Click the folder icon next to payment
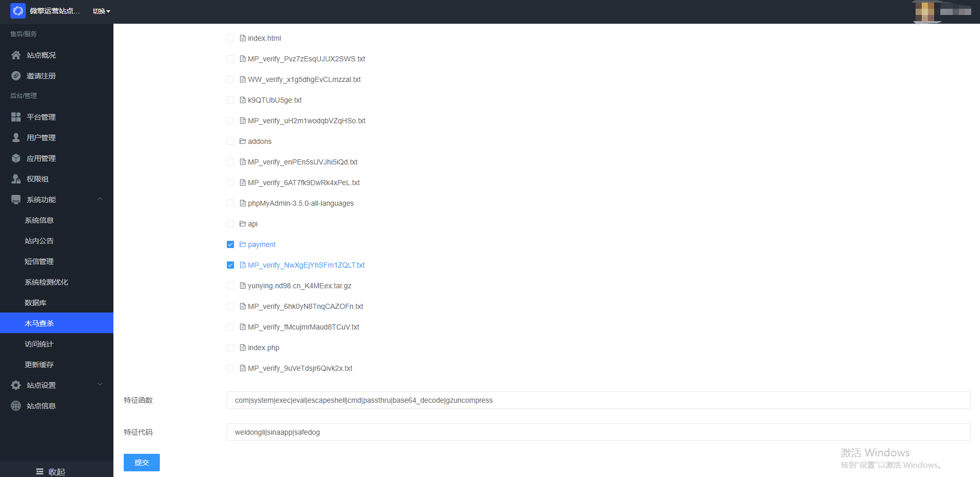 pos(242,244)
